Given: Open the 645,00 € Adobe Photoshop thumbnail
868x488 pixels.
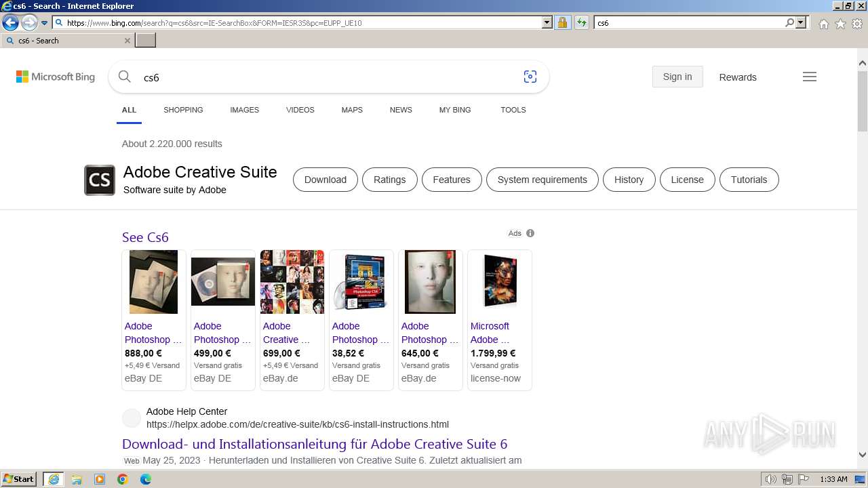Looking at the screenshot, I should [x=430, y=282].
